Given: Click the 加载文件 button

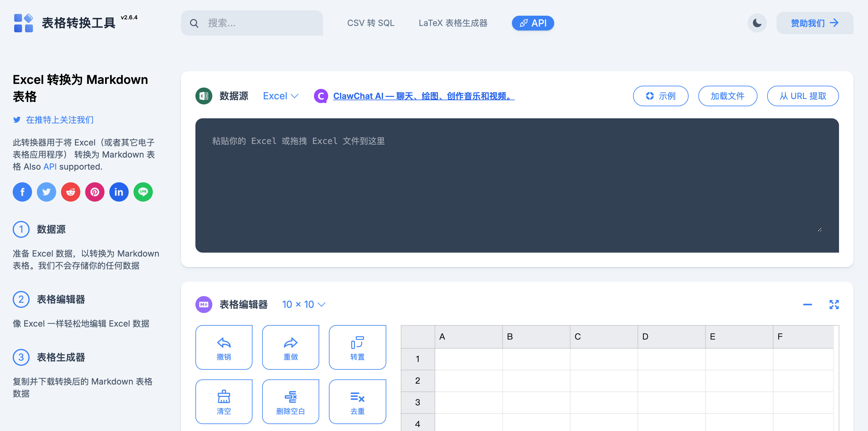Looking at the screenshot, I should pyautogui.click(x=727, y=96).
